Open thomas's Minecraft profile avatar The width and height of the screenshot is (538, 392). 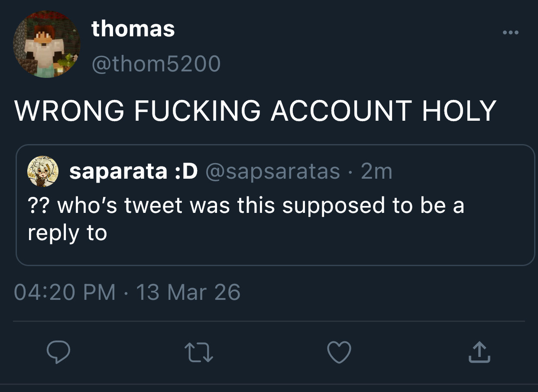tap(47, 45)
